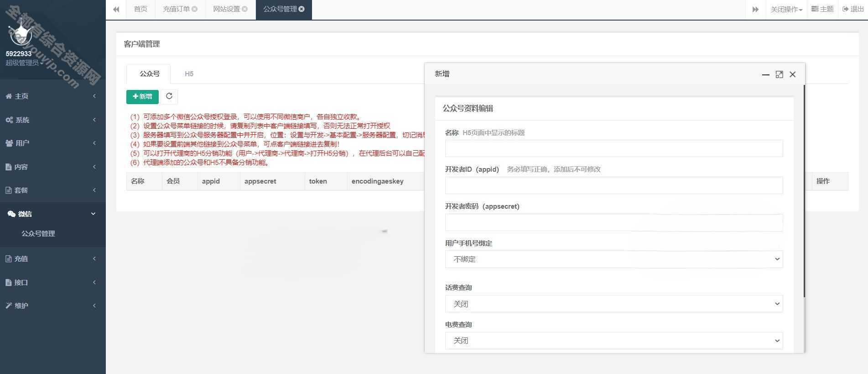The height and width of the screenshot is (374, 868).
Task: Click the green 新增 button
Action: click(x=142, y=96)
